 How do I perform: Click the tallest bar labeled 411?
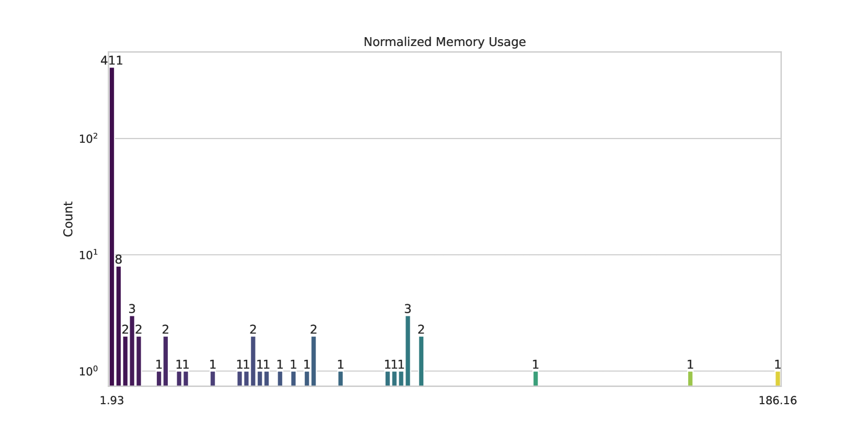pos(112,225)
